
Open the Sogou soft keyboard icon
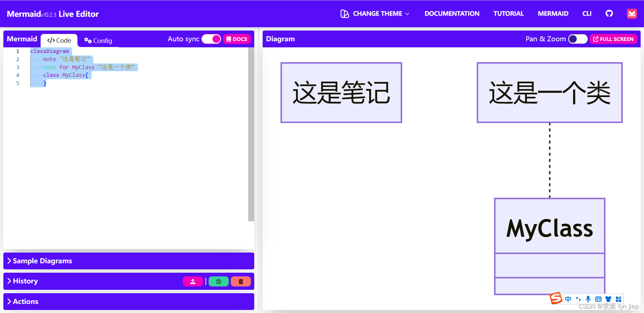tap(598, 299)
